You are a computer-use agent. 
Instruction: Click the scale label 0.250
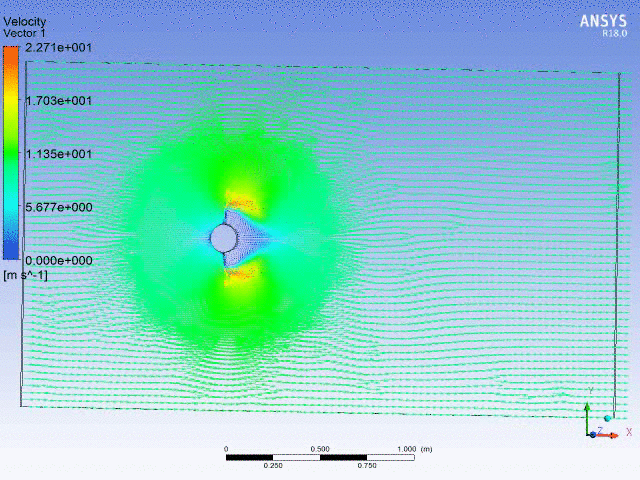[273, 466]
